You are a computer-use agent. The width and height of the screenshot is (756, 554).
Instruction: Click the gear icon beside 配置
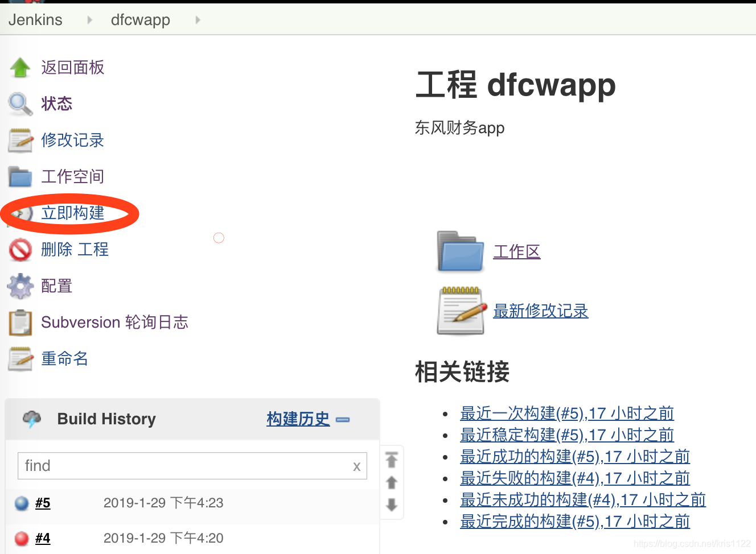pyautogui.click(x=20, y=286)
